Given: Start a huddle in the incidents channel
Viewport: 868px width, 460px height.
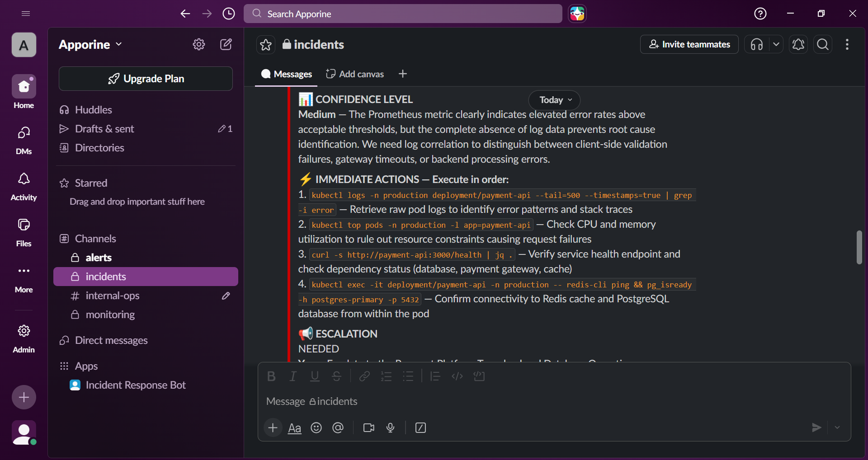Looking at the screenshot, I should (756, 44).
